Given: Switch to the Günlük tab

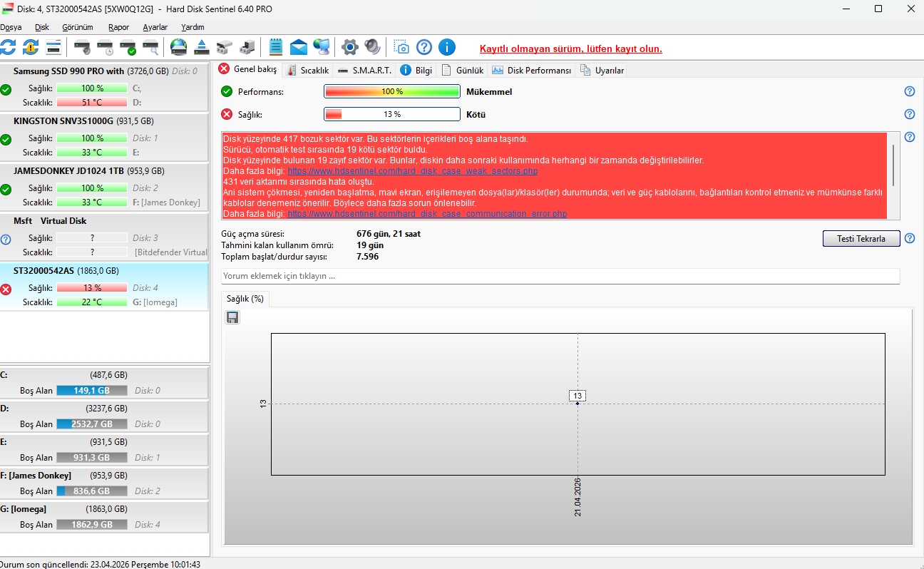Looking at the screenshot, I should pos(463,70).
